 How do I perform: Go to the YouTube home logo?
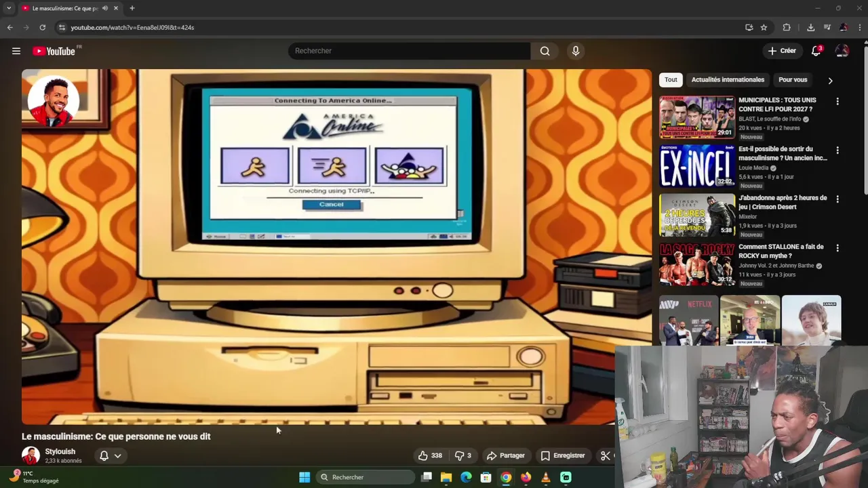pos(54,51)
